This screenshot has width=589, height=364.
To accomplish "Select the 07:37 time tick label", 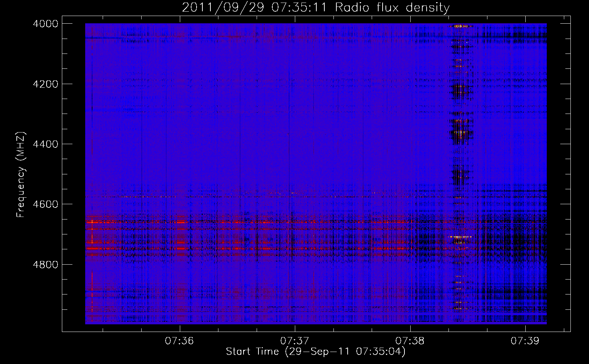I will [x=294, y=341].
